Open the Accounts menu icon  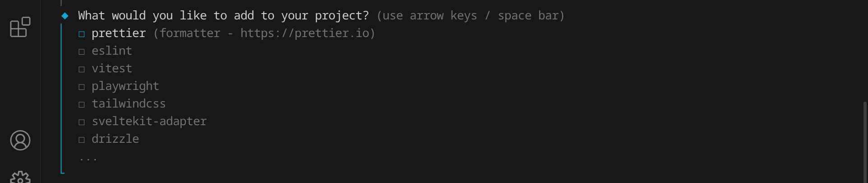(x=20, y=140)
